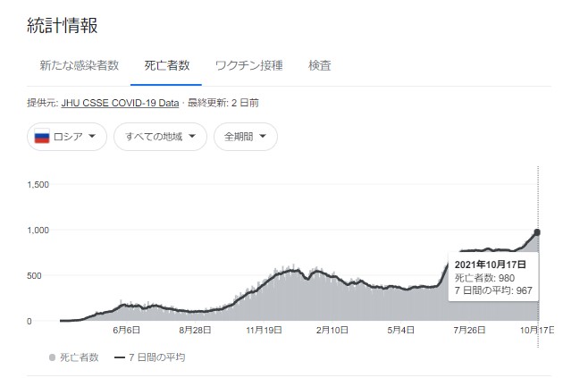Click the data point marker on chart

pyautogui.click(x=537, y=232)
